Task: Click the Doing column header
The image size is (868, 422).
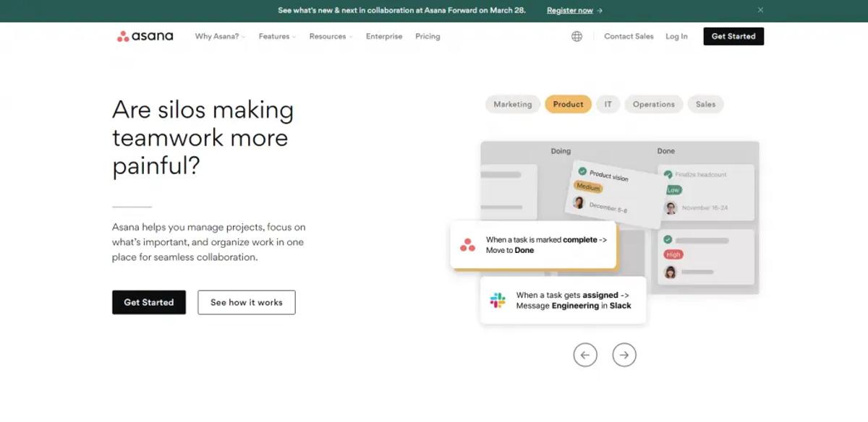Action: [561, 151]
